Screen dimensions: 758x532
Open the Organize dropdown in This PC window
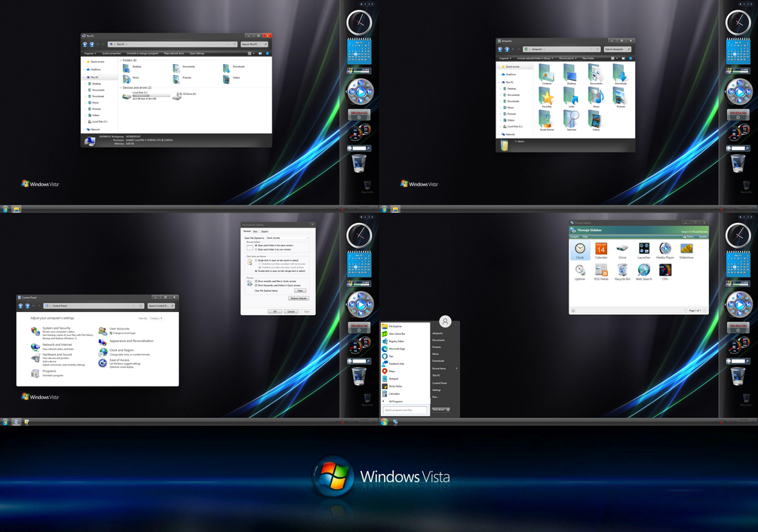(91, 54)
